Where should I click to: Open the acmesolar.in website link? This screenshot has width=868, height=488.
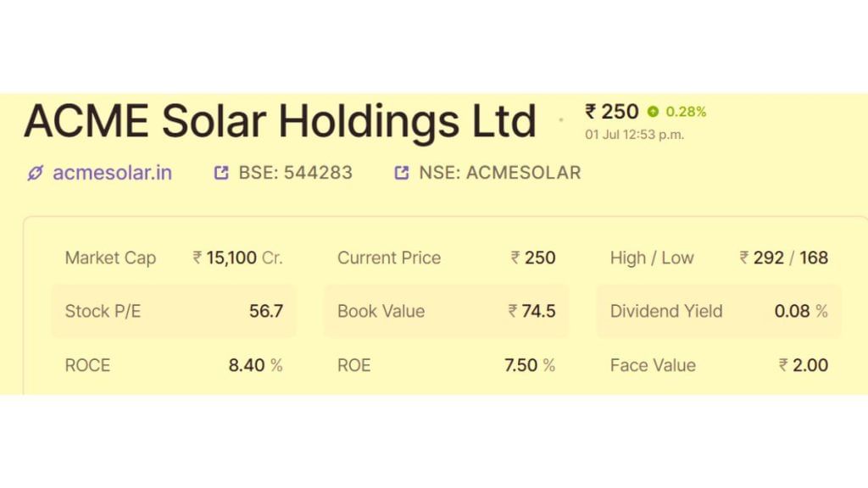113,173
